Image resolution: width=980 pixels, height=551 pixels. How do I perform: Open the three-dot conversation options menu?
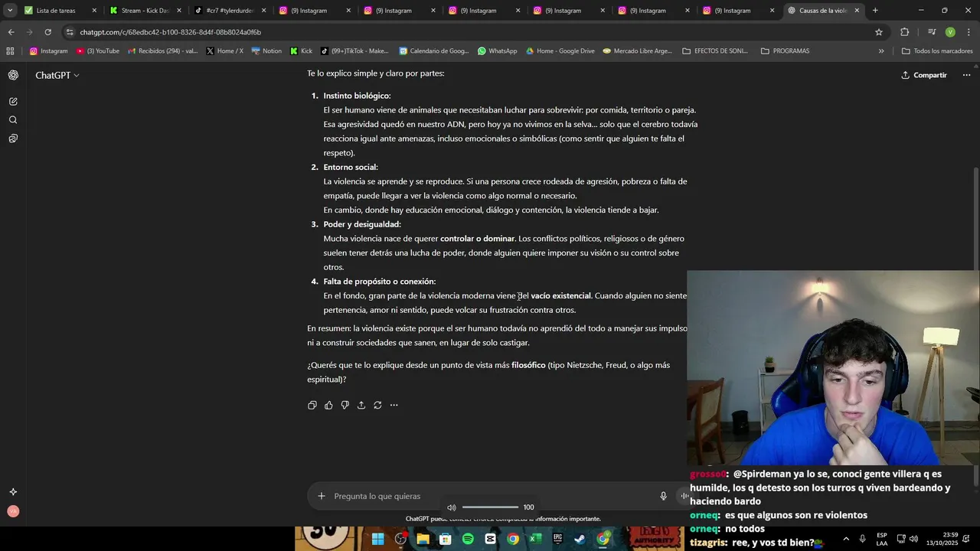[x=966, y=75]
